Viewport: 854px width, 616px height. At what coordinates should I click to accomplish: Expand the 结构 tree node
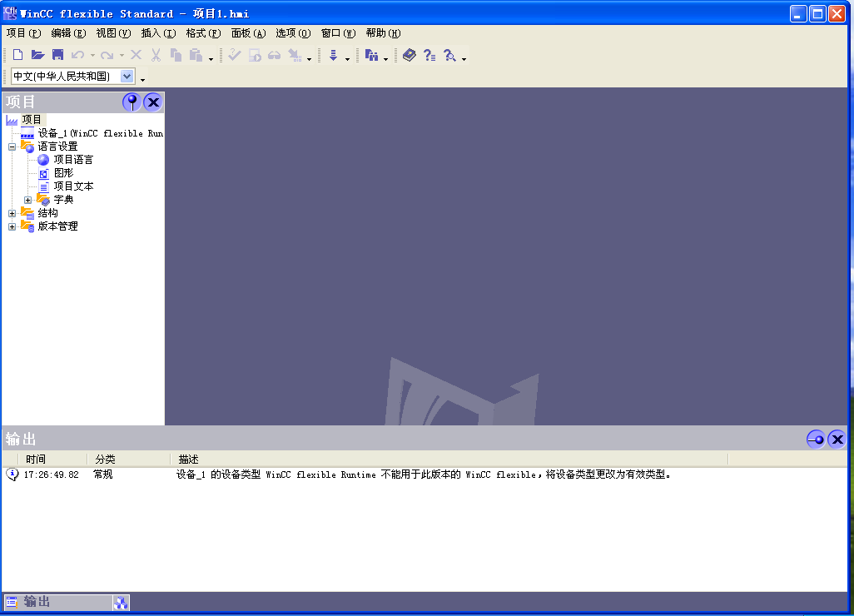coord(12,213)
